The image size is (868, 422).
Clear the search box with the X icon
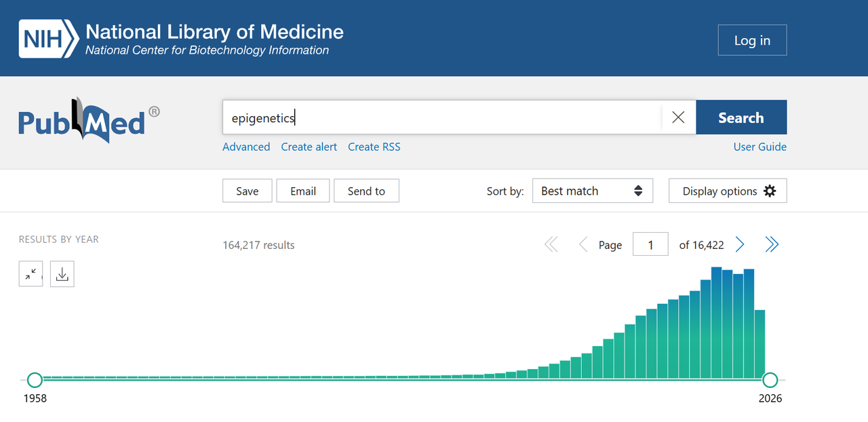point(678,117)
